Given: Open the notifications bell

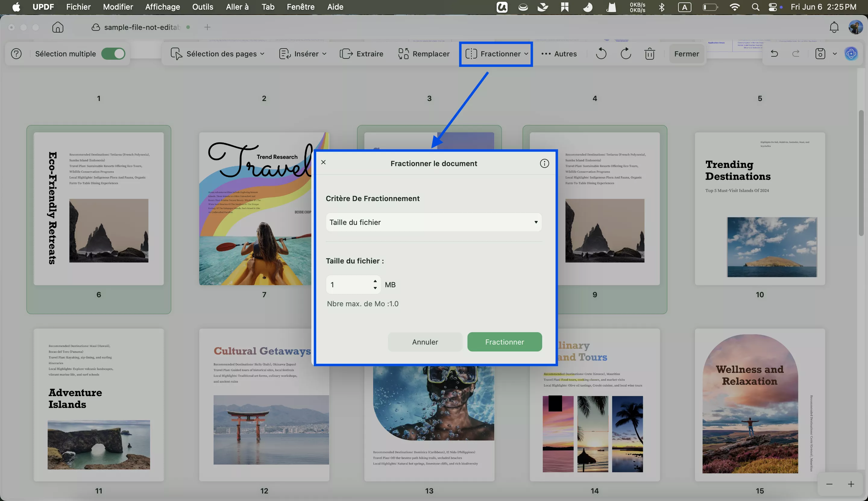Looking at the screenshot, I should [834, 27].
